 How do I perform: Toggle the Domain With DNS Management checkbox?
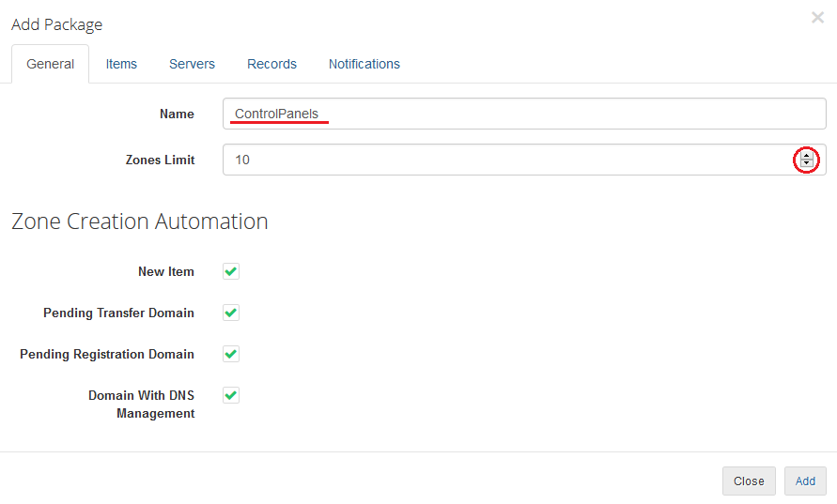click(x=231, y=395)
